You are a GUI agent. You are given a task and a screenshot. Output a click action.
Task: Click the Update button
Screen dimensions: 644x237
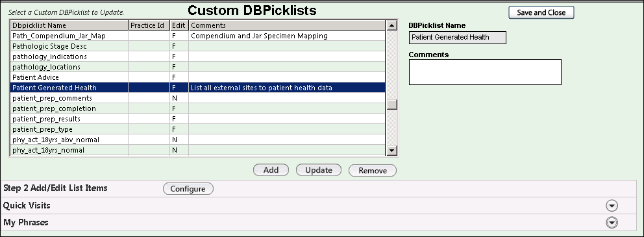319,170
